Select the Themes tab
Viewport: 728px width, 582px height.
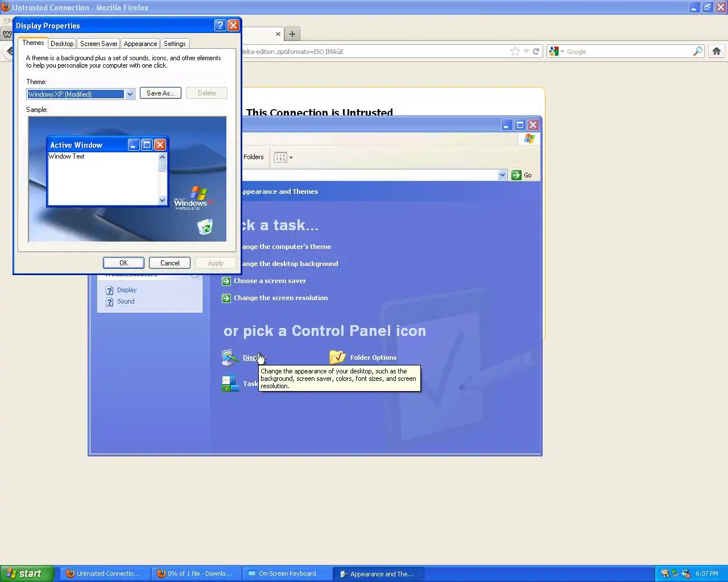(x=33, y=43)
